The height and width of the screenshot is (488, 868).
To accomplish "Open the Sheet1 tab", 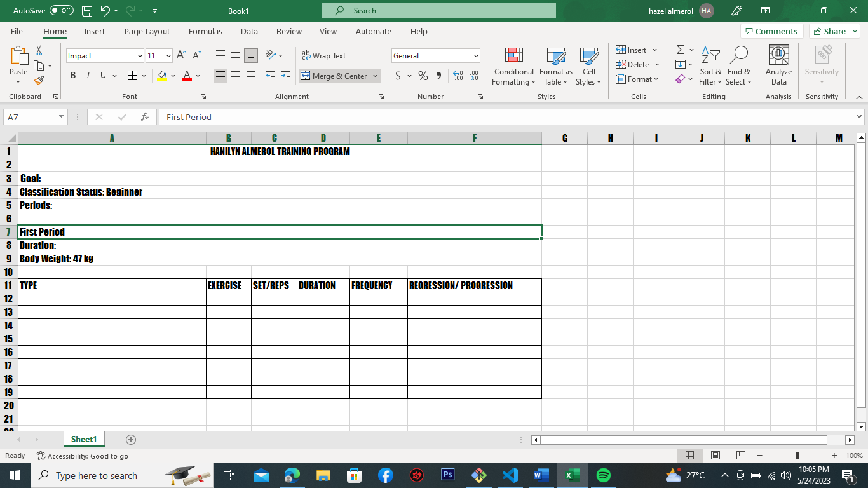I will click(x=84, y=439).
